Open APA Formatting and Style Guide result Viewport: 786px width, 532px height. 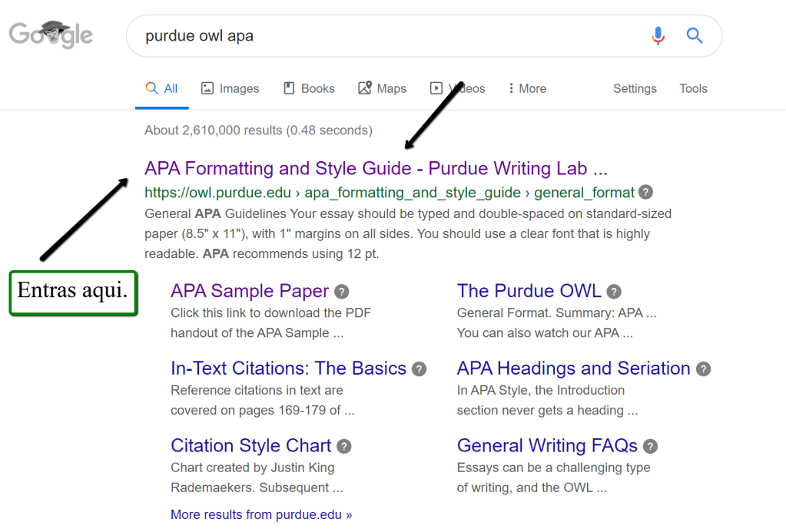click(376, 169)
